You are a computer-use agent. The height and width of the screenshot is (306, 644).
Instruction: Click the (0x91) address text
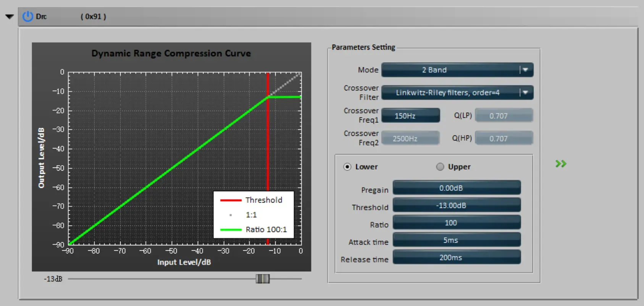(93, 16)
